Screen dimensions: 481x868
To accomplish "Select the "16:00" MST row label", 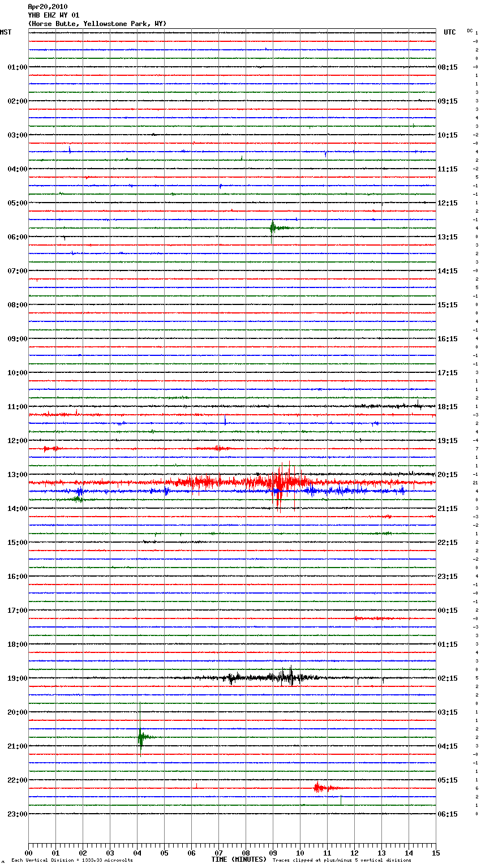I will 18,577.
